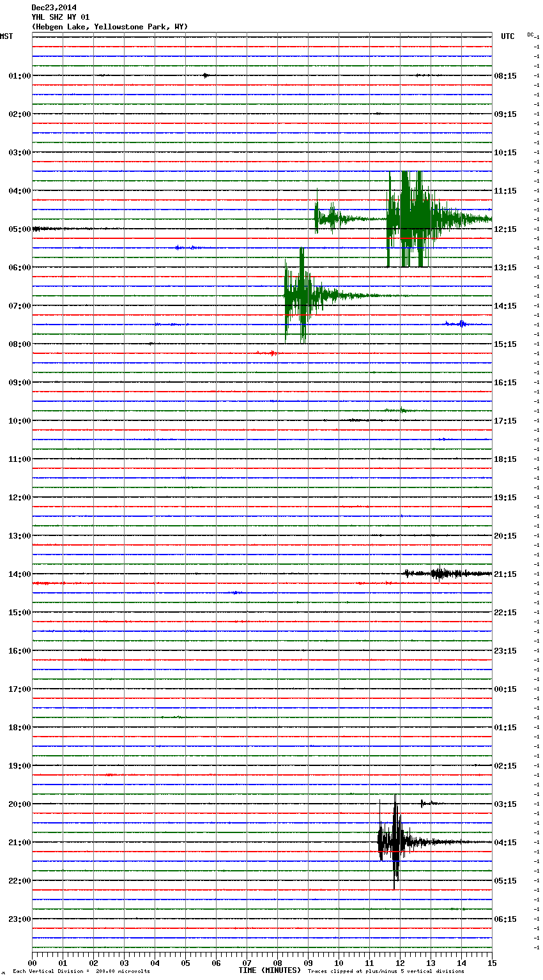Image resolution: width=543 pixels, height=980 pixels.
Task: Click the '15' minute tick on the x-axis
Action: (492, 963)
